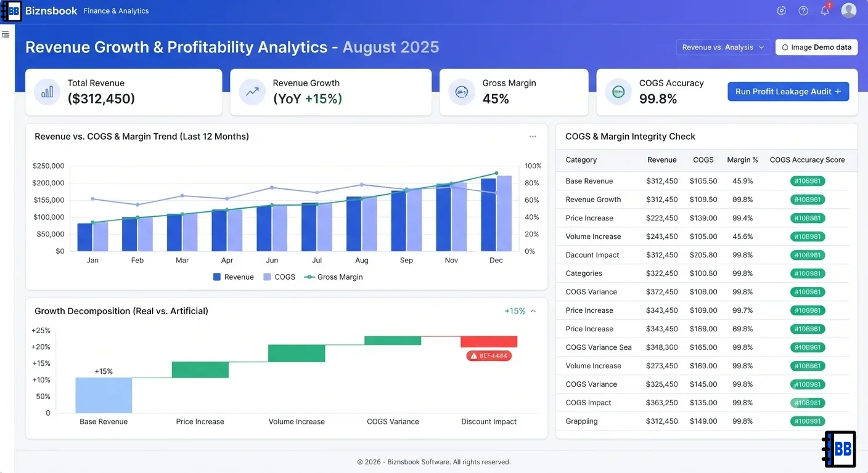Click the January revenue bar
The height and width of the screenshot is (473, 868).
pyautogui.click(x=84, y=237)
